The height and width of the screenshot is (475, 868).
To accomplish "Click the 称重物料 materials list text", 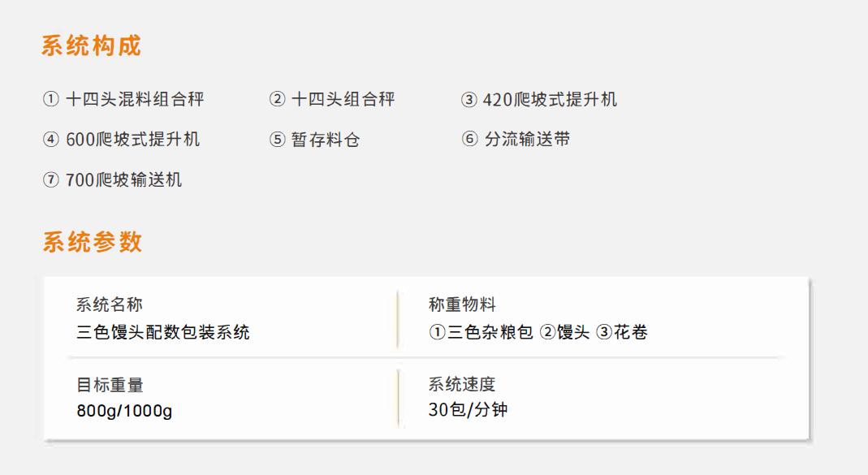I will 538,332.
